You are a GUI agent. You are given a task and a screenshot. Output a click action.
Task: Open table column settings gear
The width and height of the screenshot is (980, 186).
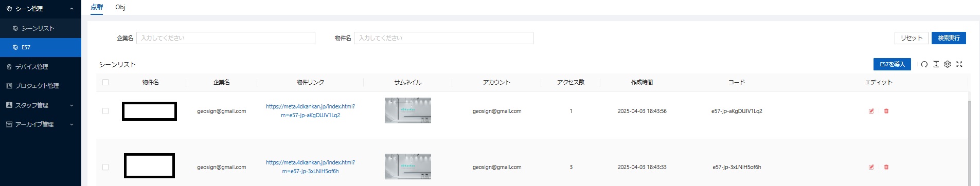[x=948, y=64]
